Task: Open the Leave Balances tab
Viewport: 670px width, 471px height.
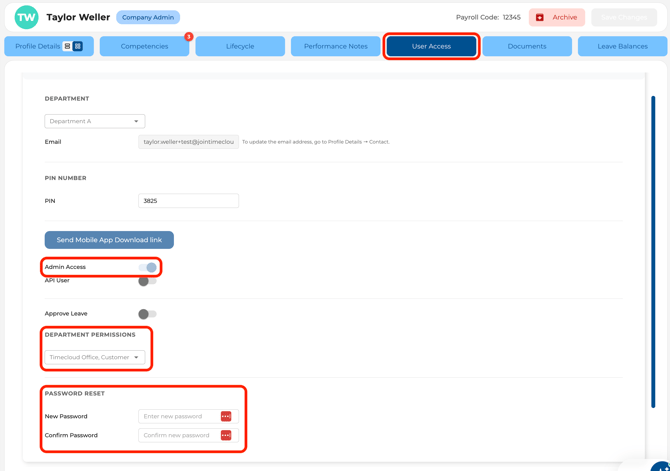Action: [x=623, y=46]
